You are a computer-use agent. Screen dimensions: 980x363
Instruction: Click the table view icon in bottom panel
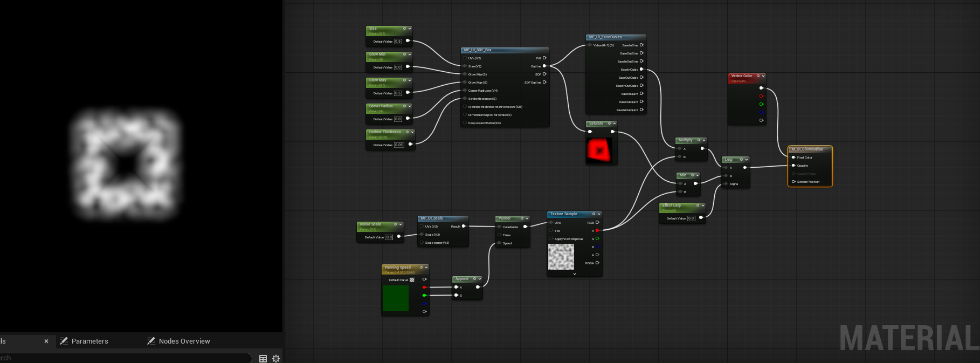click(263, 359)
